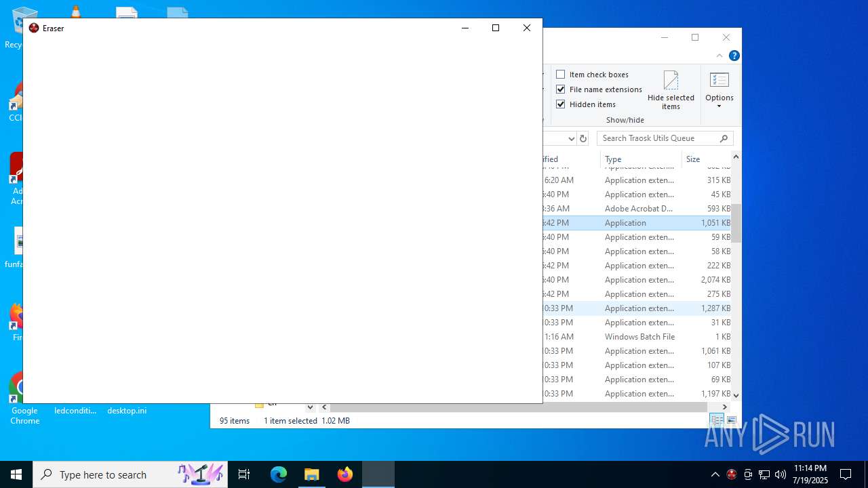
Task: Open the network icon in tray
Action: pos(764,474)
